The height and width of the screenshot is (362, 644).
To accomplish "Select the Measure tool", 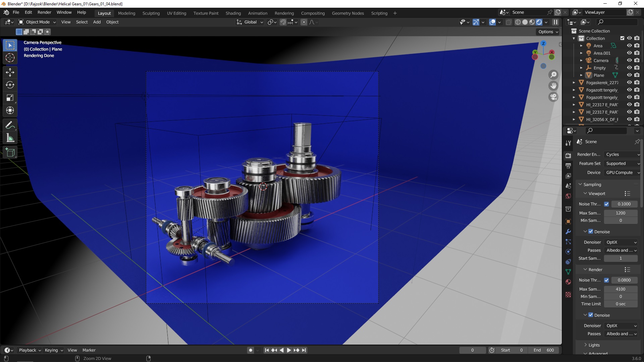I will pyautogui.click(x=10, y=138).
